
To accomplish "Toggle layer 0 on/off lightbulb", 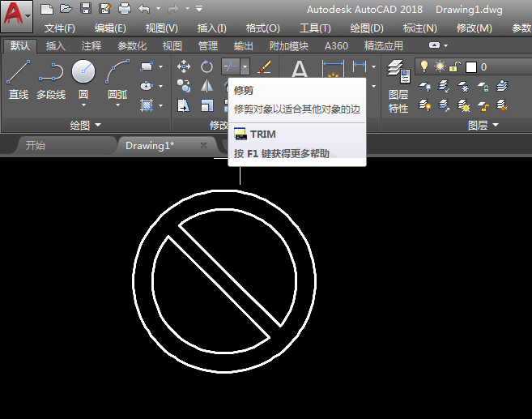I will (423, 66).
